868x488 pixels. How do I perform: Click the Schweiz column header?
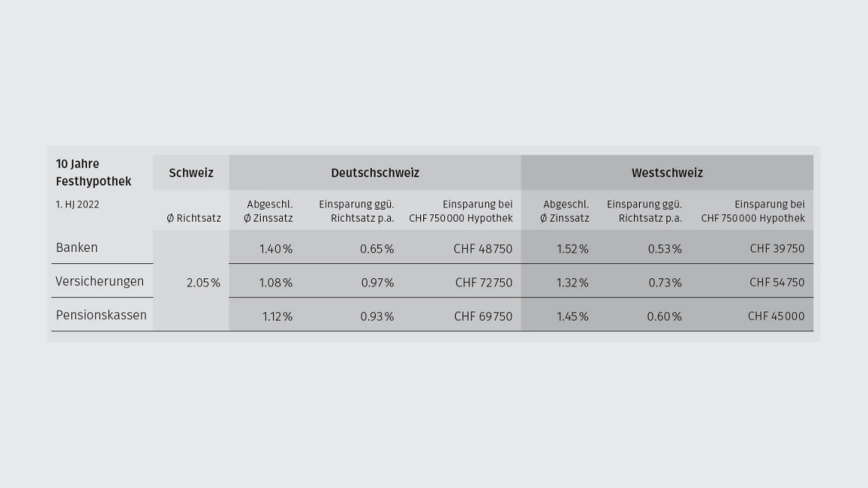[x=191, y=173]
